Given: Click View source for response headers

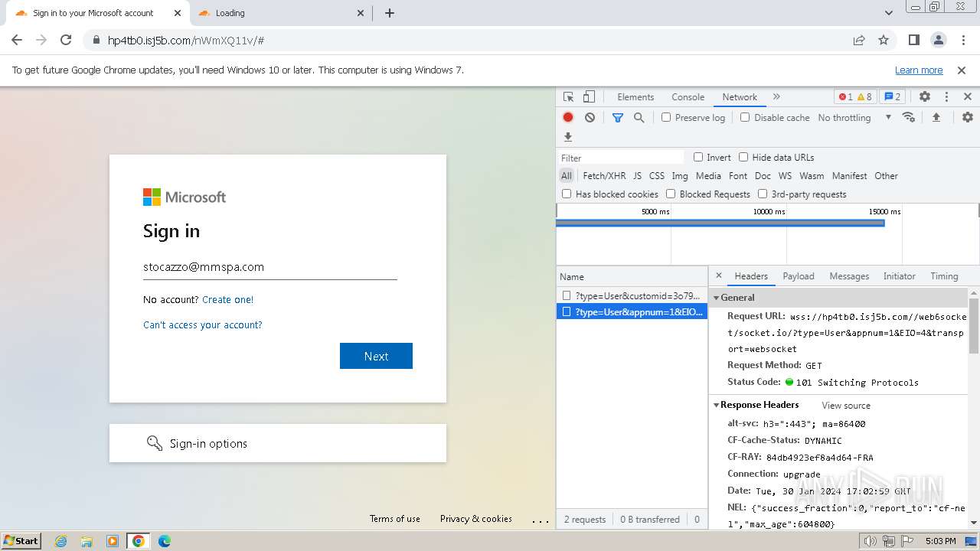Looking at the screenshot, I should (846, 406).
